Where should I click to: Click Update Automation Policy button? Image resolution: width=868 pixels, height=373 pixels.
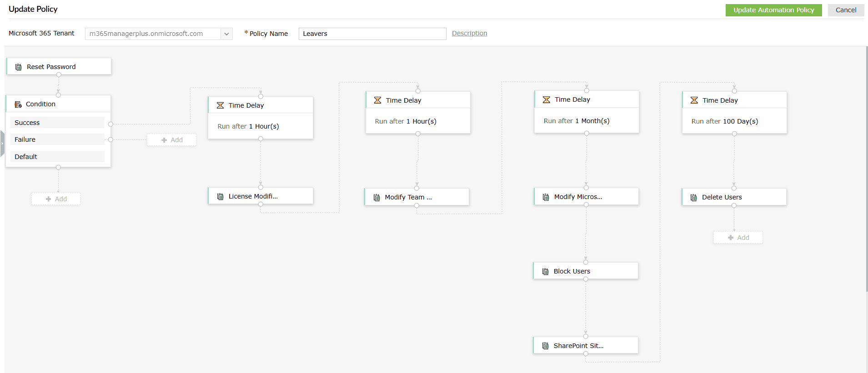pos(773,10)
